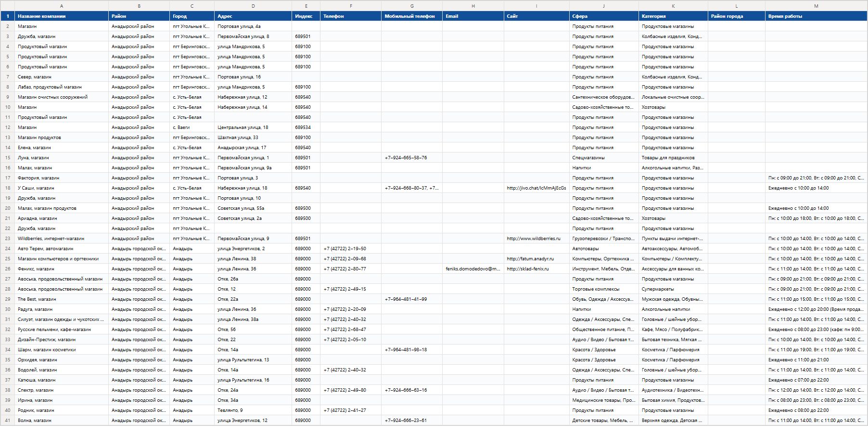The width and height of the screenshot is (868, 434).
Task: Select the 'Север, магазин' cell
Action: [62, 77]
